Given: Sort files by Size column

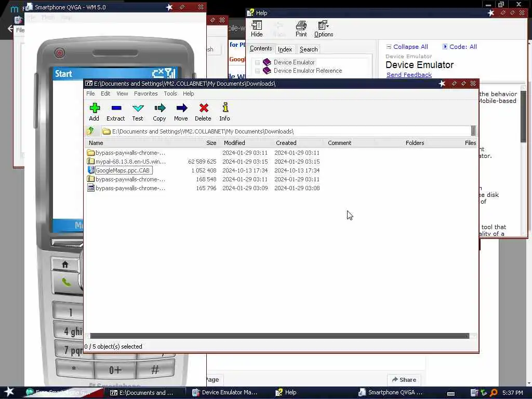Looking at the screenshot, I should [211, 143].
